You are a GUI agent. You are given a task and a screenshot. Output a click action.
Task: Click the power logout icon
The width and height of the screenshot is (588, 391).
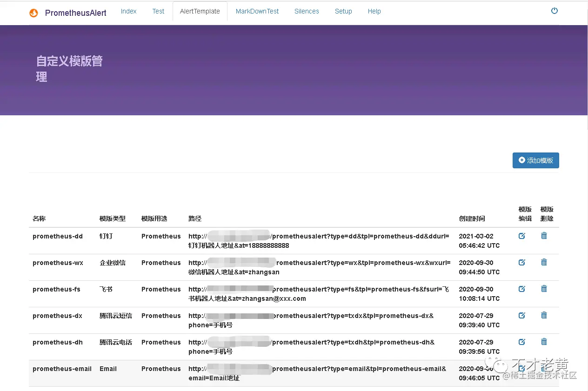pyautogui.click(x=555, y=11)
